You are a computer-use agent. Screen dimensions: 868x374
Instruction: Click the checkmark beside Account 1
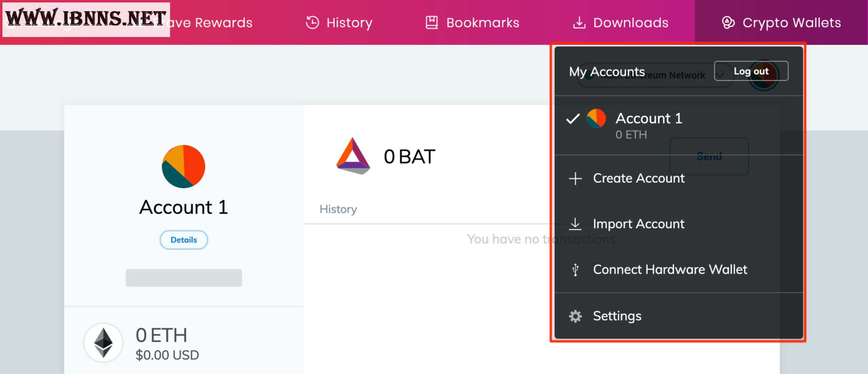pyautogui.click(x=573, y=118)
